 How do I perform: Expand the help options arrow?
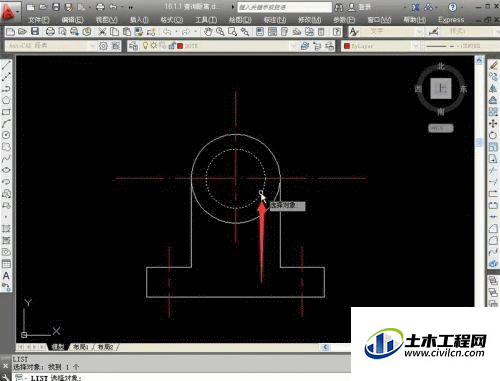(x=462, y=7)
